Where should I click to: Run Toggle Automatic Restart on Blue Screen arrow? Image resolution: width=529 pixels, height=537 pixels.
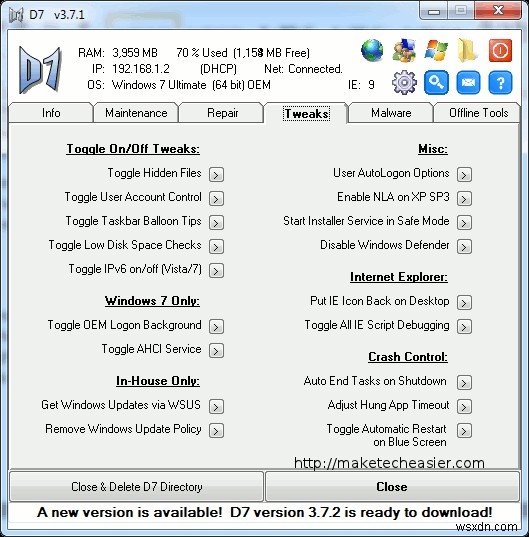[464, 430]
